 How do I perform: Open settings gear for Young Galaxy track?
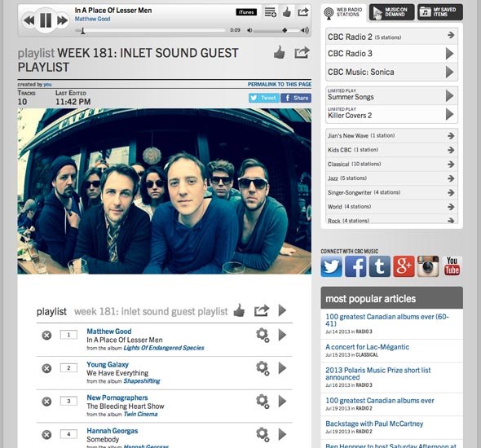[263, 368]
